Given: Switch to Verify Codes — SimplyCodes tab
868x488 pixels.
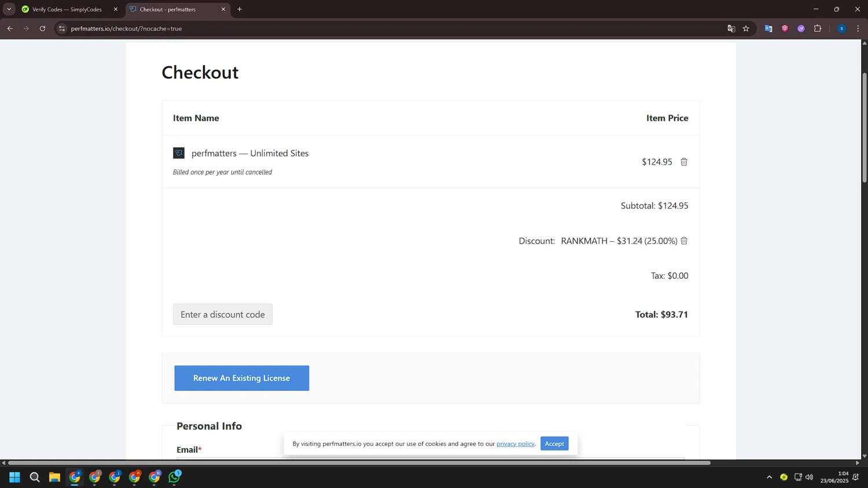Looking at the screenshot, I should [x=67, y=9].
